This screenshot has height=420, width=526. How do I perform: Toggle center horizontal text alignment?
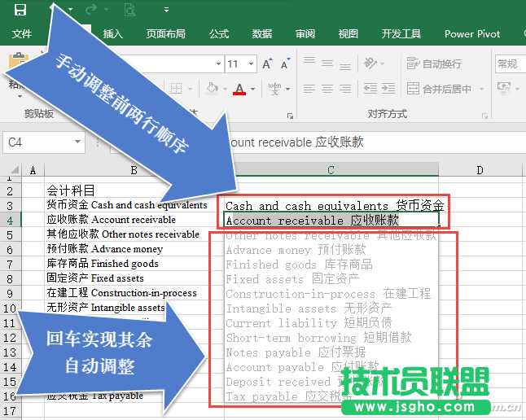pos(327,89)
